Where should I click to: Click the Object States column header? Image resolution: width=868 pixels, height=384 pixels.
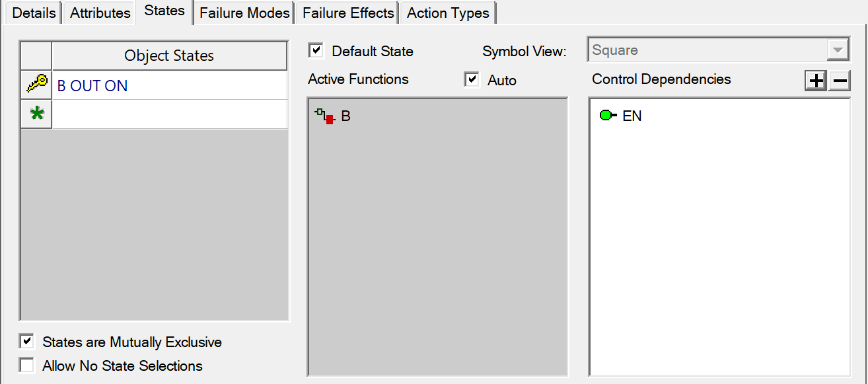(x=169, y=56)
